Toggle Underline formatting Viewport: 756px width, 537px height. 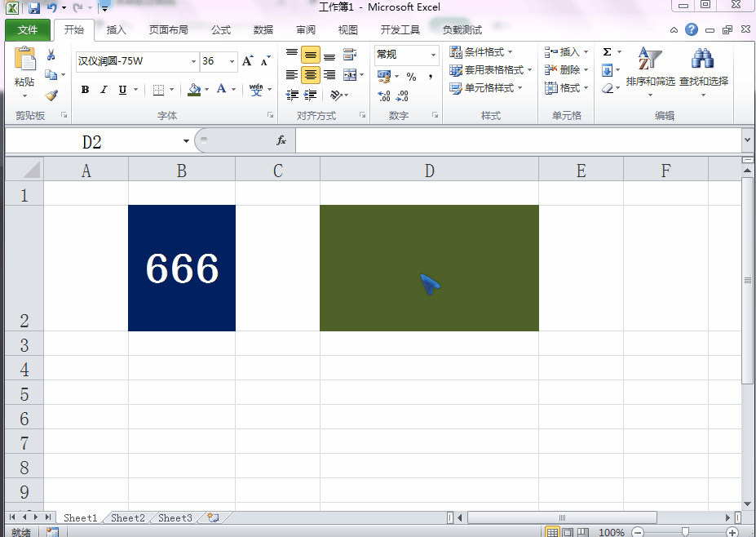[x=122, y=89]
